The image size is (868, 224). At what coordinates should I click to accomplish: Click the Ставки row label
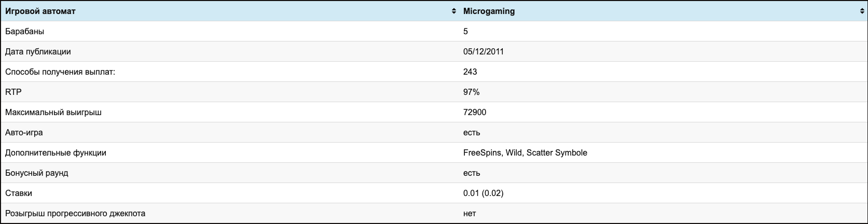click(19, 193)
